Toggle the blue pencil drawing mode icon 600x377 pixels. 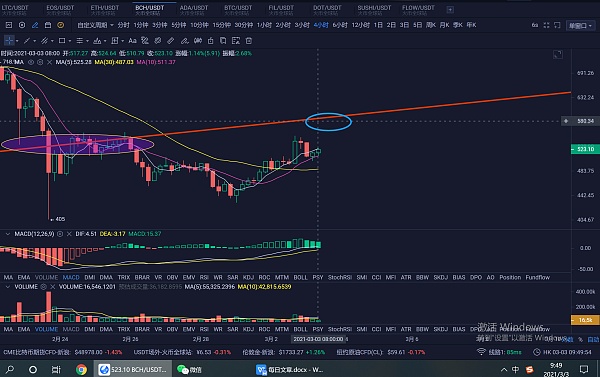(35, 25)
